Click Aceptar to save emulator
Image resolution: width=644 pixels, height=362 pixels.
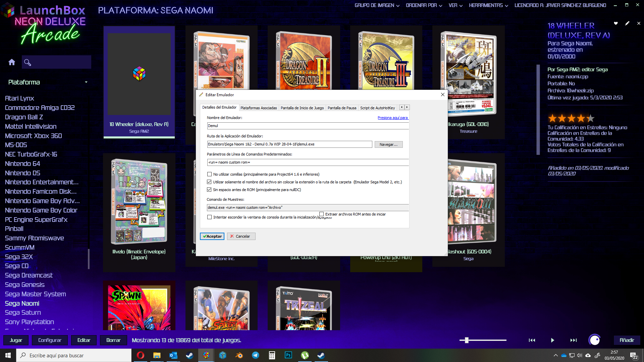tap(212, 236)
